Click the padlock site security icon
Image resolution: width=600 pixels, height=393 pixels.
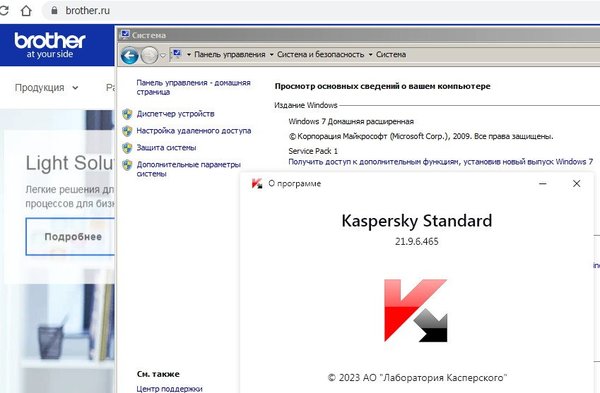coord(54,10)
